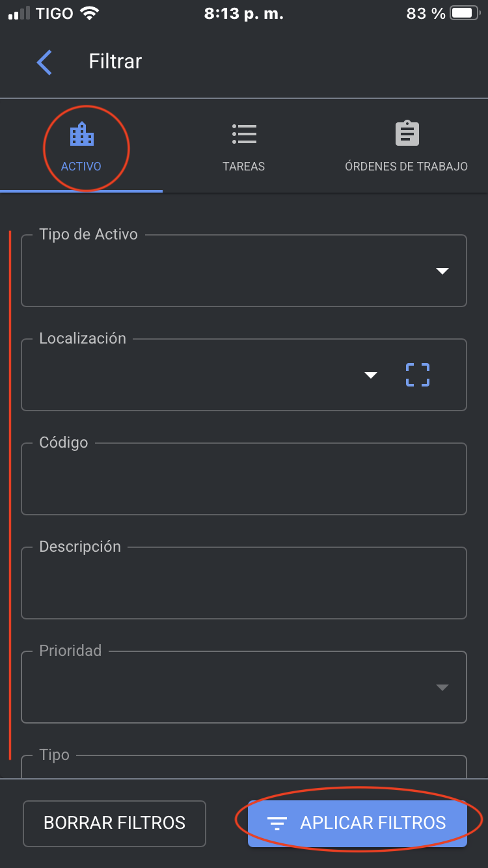Open the Localización dropdown arrow

pos(371,375)
